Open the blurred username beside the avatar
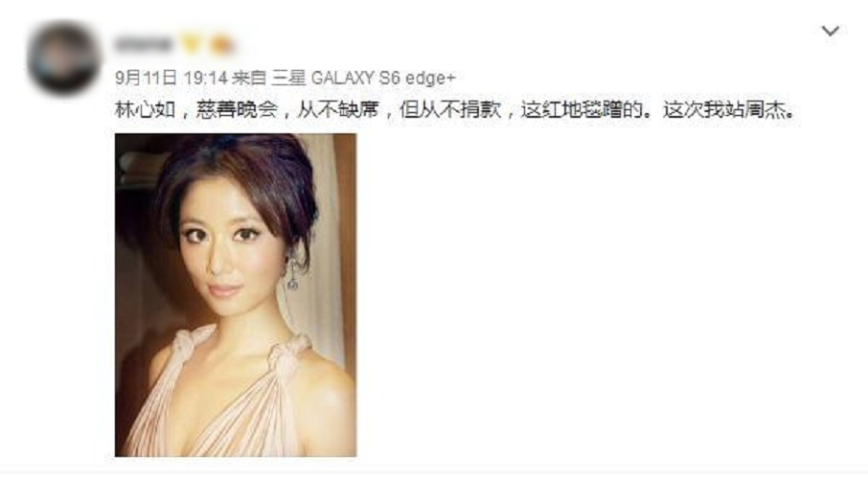 [x=144, y=44]
